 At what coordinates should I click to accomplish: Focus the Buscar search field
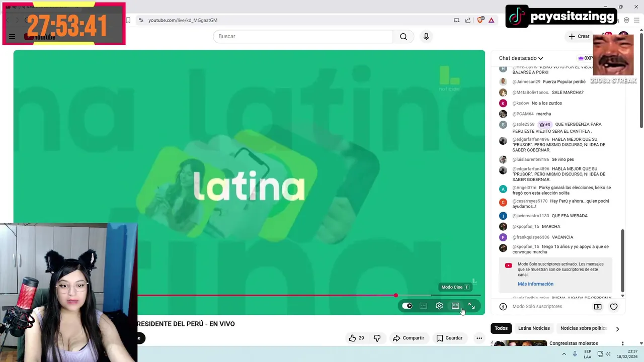303,36
